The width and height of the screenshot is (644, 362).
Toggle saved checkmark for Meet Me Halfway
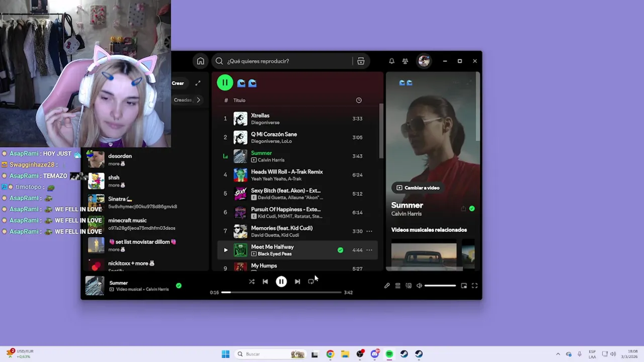point(340,250)
